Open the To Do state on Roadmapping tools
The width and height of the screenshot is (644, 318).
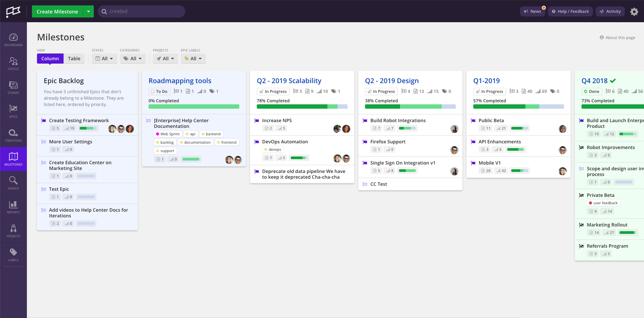[159, 92]
